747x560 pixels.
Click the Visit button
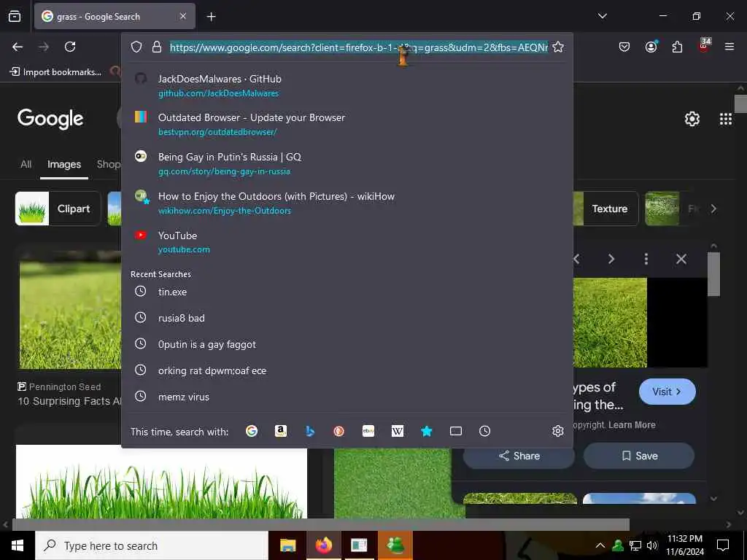(667, 392)
